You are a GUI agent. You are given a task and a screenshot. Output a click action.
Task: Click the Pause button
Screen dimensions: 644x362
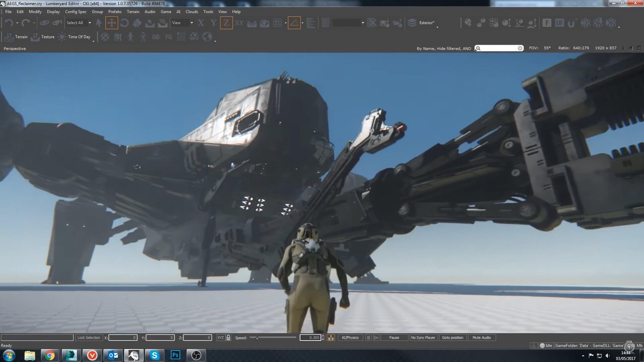394,338
